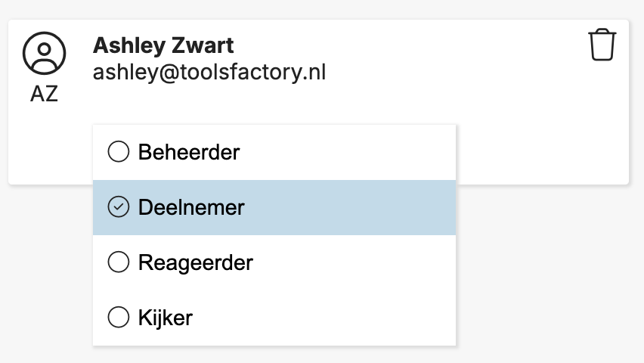The width and height of the screenshot is (644, 363).
Task: Select the Beheerder radio button
Action: click(x=118, y=152)
